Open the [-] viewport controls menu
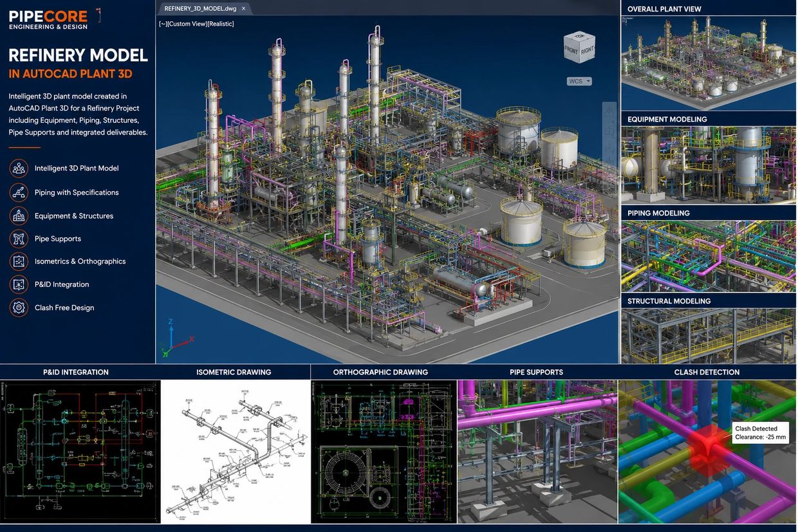The width and height of the screenshot is (798, 532). pyautogui.click(x=162, y=24)
